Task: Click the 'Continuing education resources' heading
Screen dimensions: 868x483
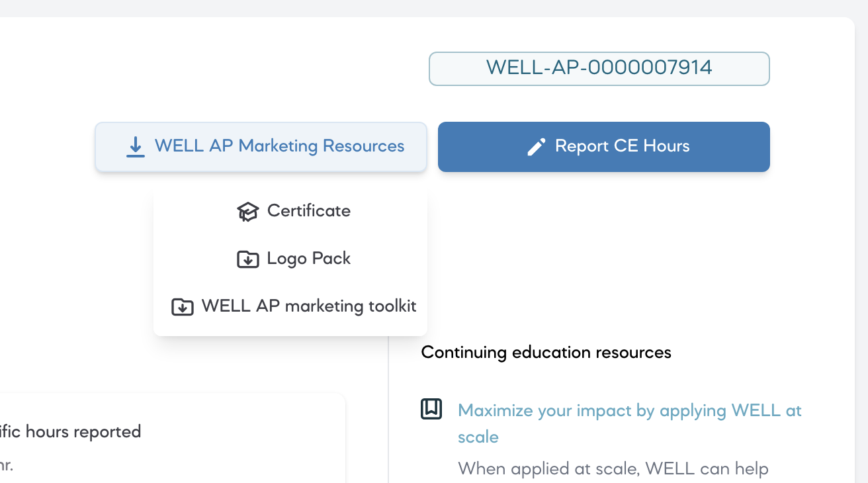Action: [546, 353]
